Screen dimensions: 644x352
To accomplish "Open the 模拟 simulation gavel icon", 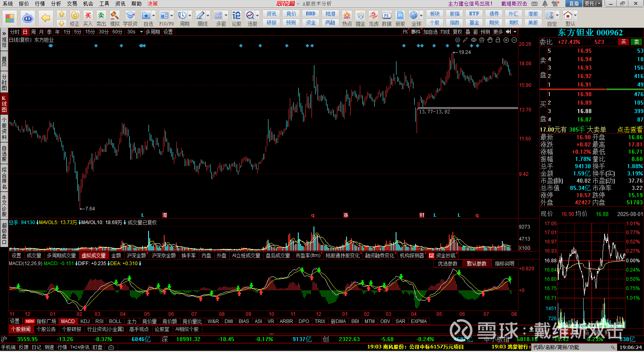I will [115, 15].
